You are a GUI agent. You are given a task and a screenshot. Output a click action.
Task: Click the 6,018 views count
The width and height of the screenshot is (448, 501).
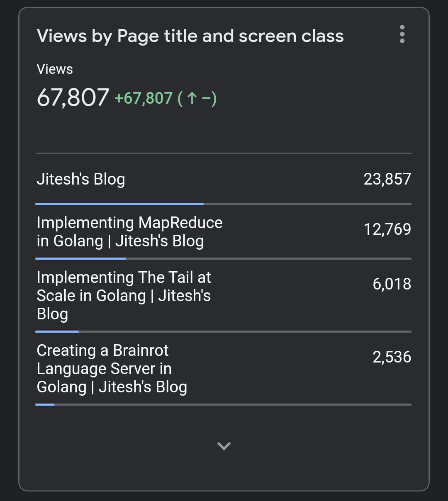point(392,284)
